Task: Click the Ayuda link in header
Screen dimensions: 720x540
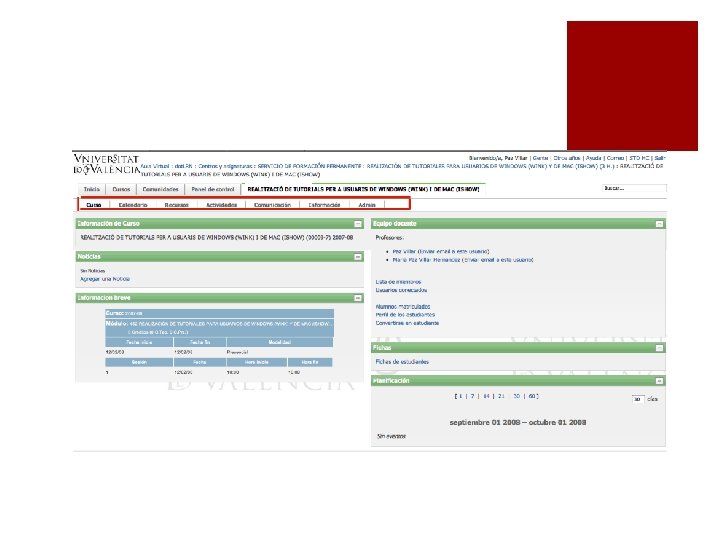Action: click(x=594, y=158)
